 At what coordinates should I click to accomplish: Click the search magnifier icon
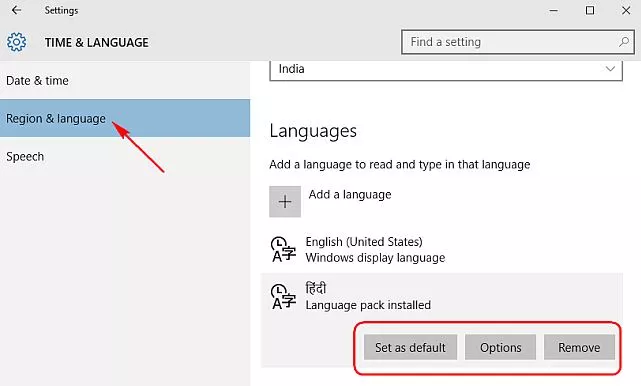click(623, 42)
